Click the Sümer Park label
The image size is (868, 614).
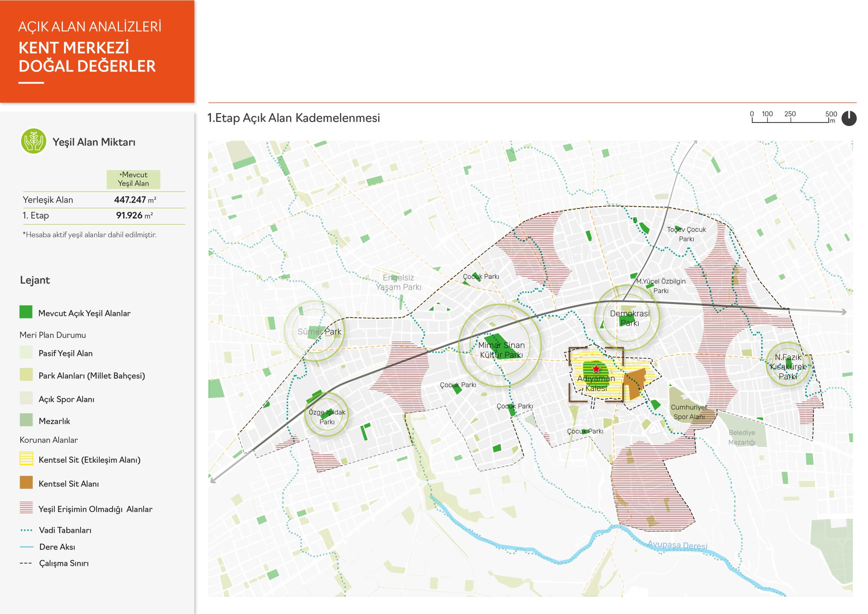point(319,331)
